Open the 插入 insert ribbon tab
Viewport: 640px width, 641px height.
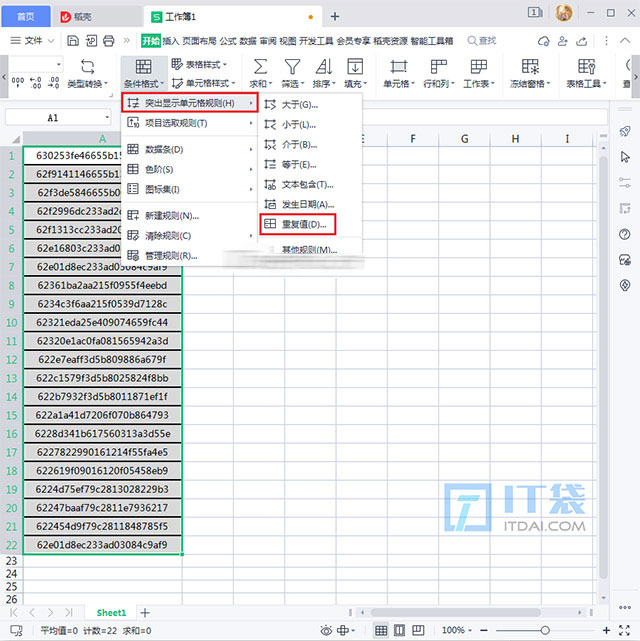(171, 40)
